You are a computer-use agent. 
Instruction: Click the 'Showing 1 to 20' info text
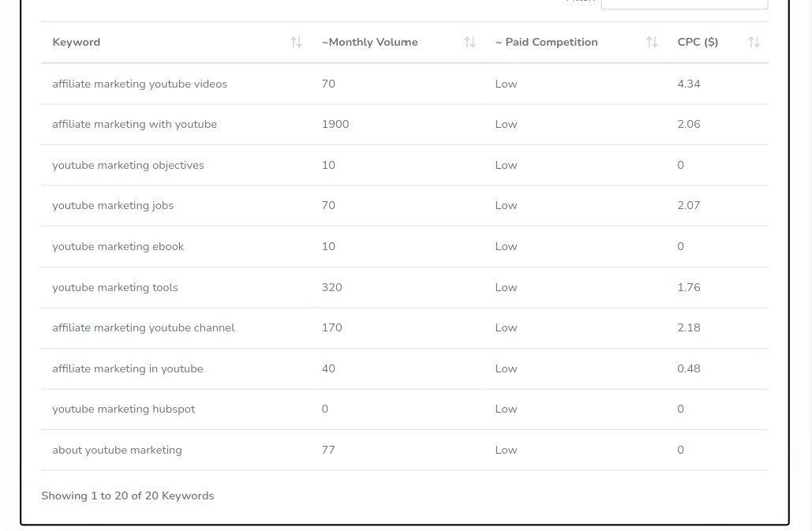[128, 495]
